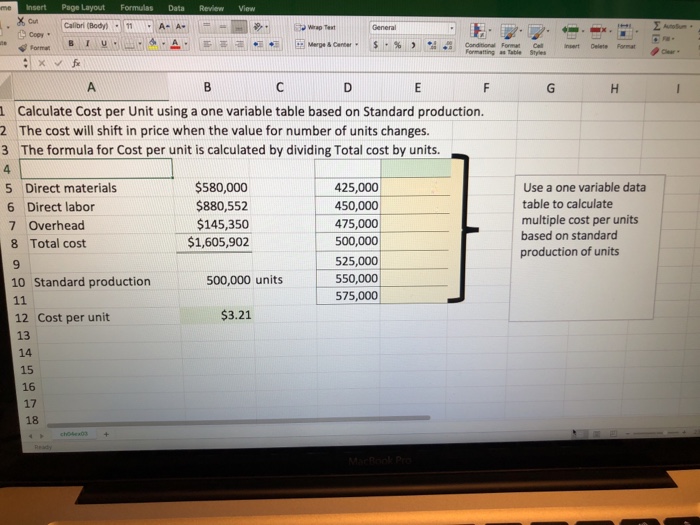Apply yellow fill color bucket
The image size is (700, 525).
click(153, 43)
